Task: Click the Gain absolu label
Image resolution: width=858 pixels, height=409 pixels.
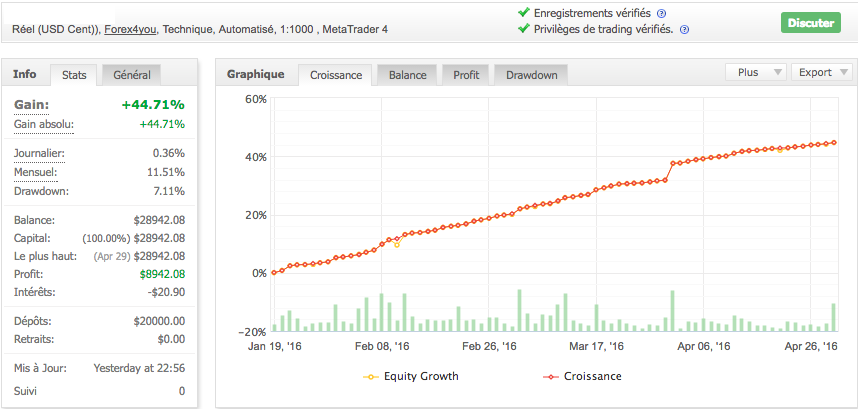Action: pos(43,125)
